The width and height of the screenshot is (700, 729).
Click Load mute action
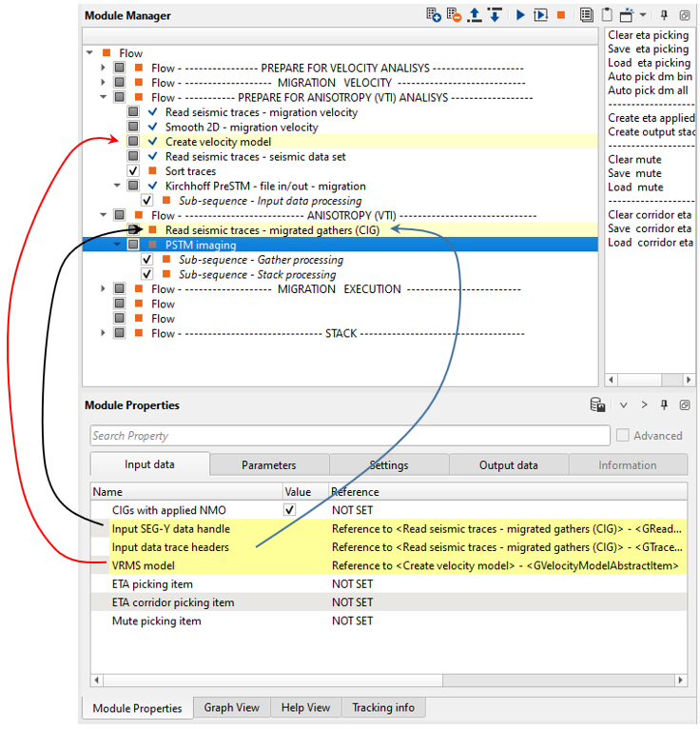point(634,187)
